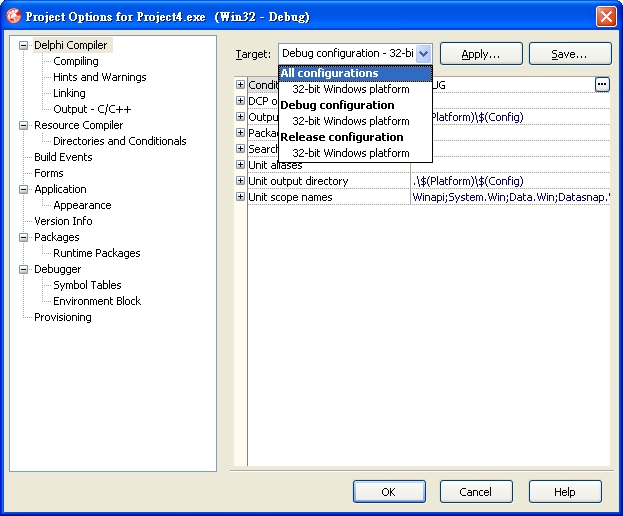Close the Project Options dialog

[606, 17]
